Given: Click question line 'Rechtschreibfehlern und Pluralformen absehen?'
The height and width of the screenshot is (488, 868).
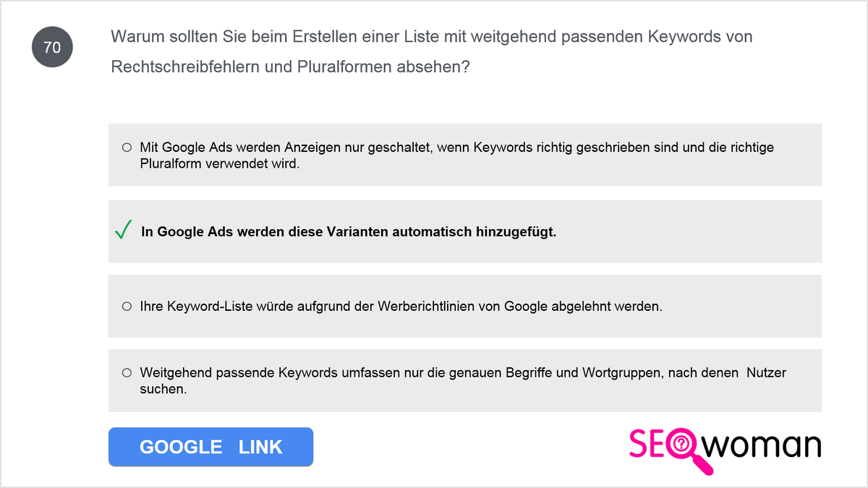Looking at the screenshot, I should click(x=291, y=67).
